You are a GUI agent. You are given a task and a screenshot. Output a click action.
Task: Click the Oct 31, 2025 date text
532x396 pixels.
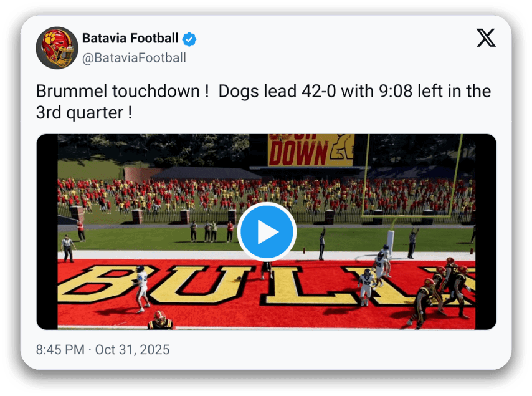pos(132,349)
